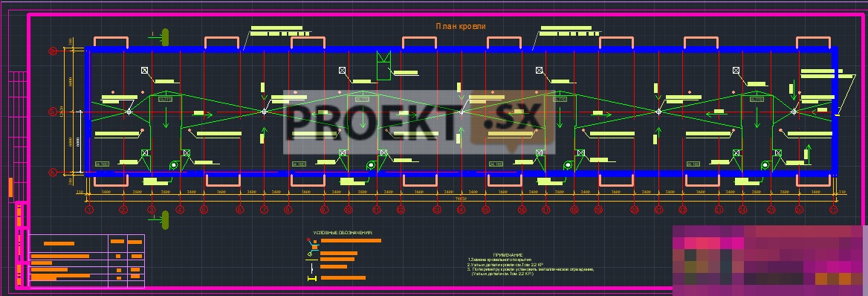This screenshot has width=868, height=296.
Task: Select the section cut marker below the axis bubbles
Action: coord(160,219)
